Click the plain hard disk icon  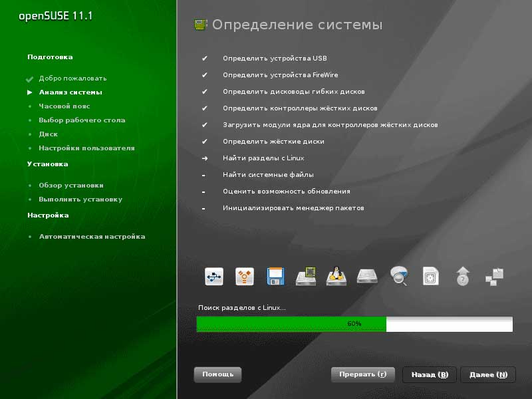point(367,276)
